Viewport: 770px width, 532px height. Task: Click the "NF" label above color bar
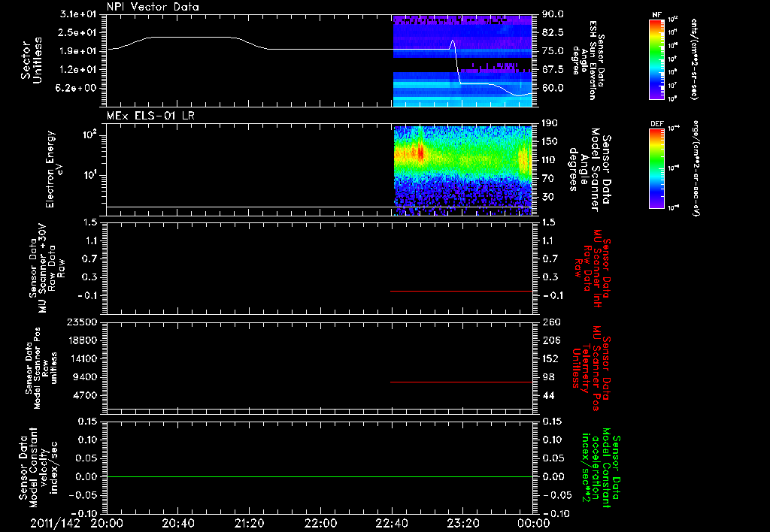[x=657, y=15]
